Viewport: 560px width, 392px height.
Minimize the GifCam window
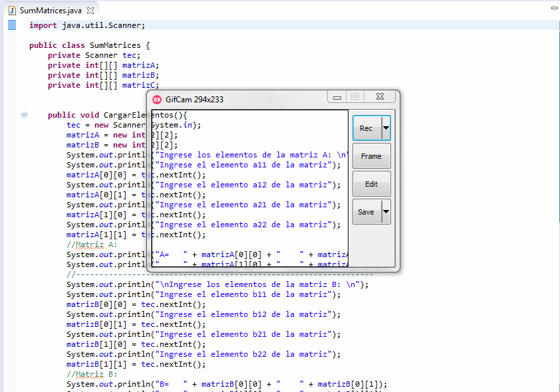click(x=337, y=97)
